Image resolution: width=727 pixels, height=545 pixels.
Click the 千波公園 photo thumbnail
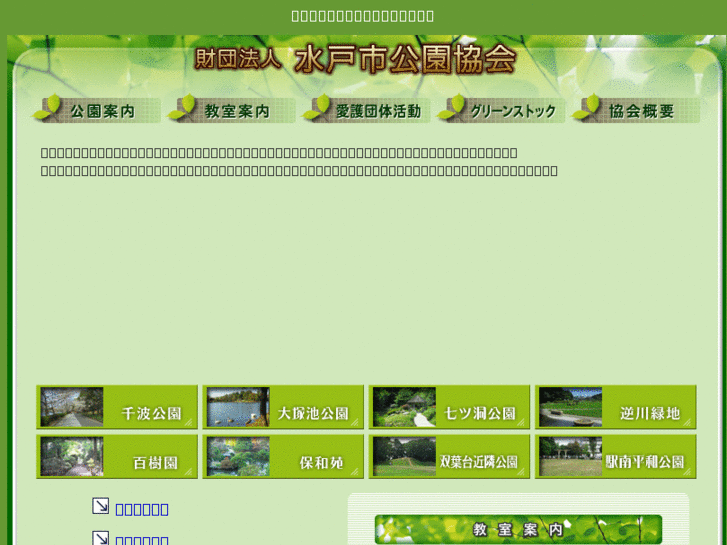click(x=72, y=407)
